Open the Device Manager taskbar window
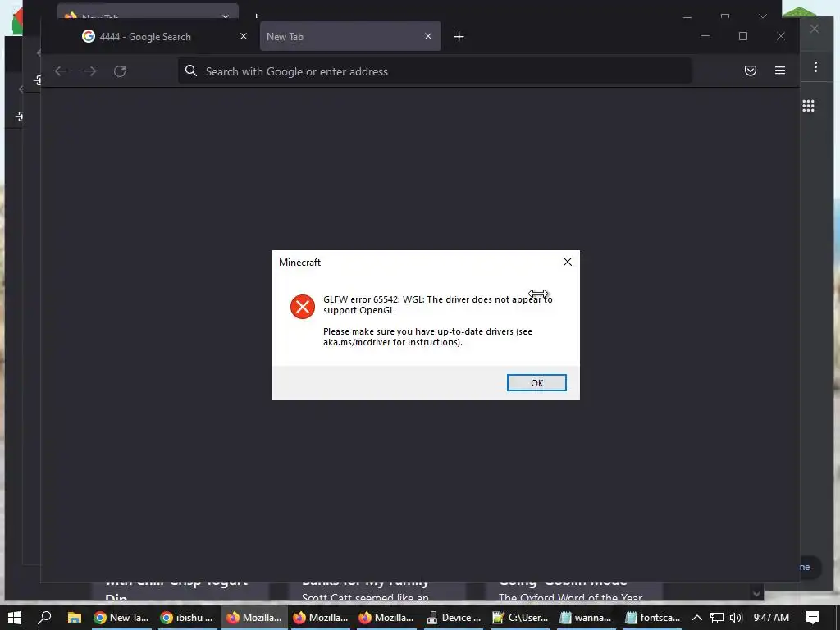The height and width of the screenshot is (630, 840). (x=454, y=618)
